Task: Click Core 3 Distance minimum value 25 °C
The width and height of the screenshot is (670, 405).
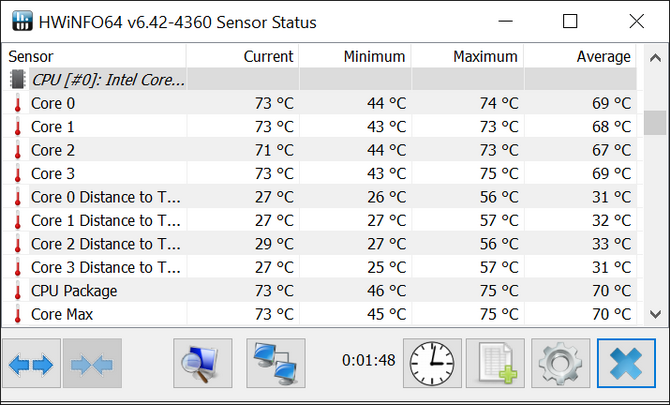Action: pyautogui.click(x=387, y=268)
